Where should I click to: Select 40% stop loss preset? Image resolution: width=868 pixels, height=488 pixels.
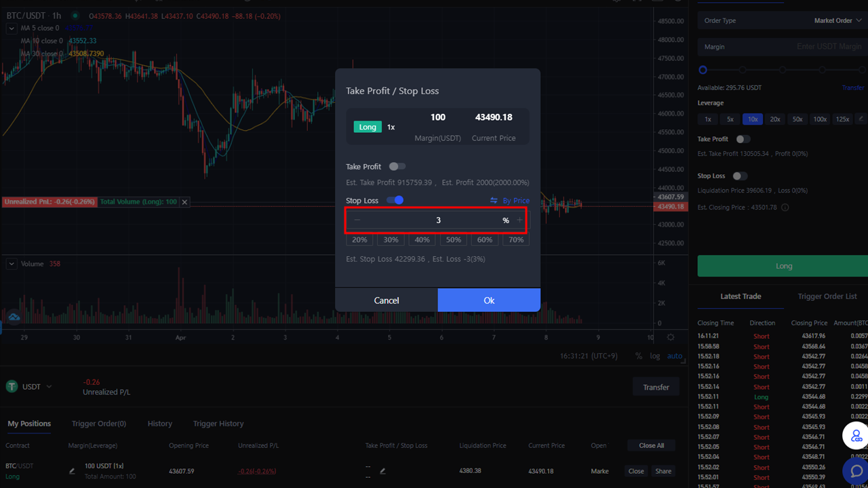click(422, 240)
